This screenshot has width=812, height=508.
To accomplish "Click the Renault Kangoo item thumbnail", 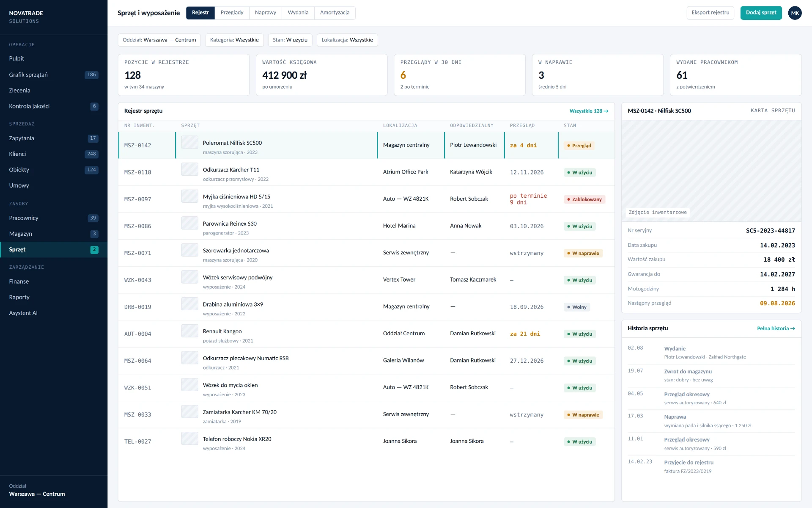I will coord(189,331).
